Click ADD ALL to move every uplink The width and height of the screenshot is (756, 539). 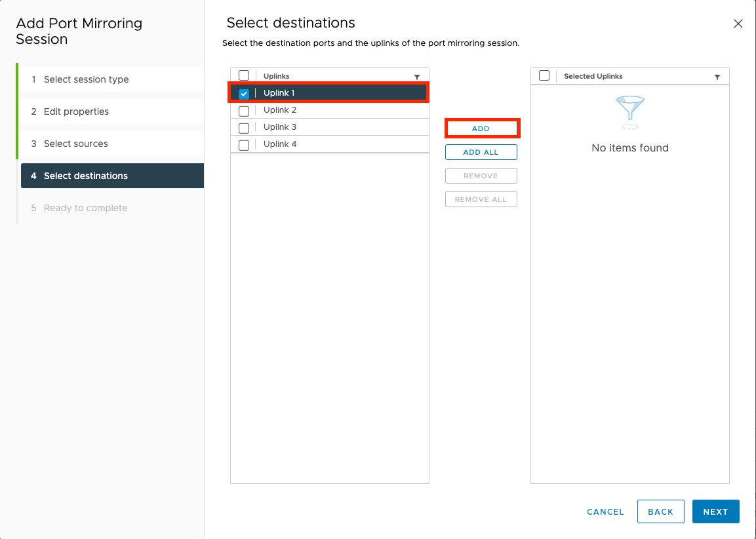coord(481,151)
